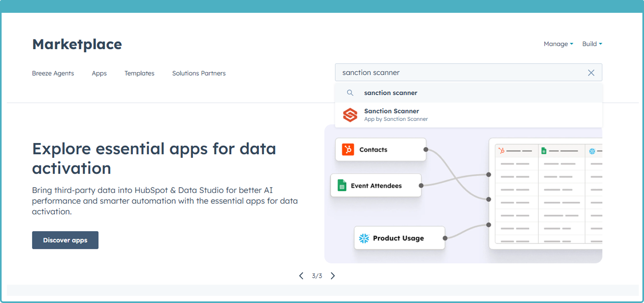Clear the search field with X icon
This screenshot has width=644, height=303.
(591, 73)
